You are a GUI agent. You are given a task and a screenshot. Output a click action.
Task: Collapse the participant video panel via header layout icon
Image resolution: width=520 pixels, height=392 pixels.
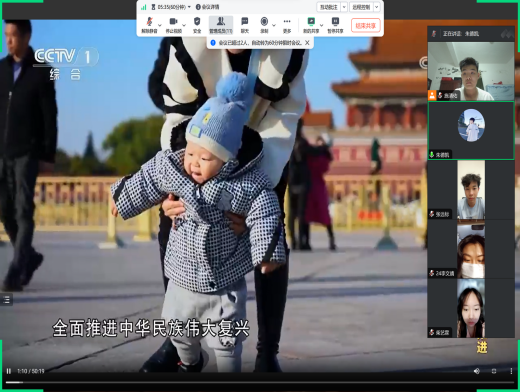[x=507, y=34]
